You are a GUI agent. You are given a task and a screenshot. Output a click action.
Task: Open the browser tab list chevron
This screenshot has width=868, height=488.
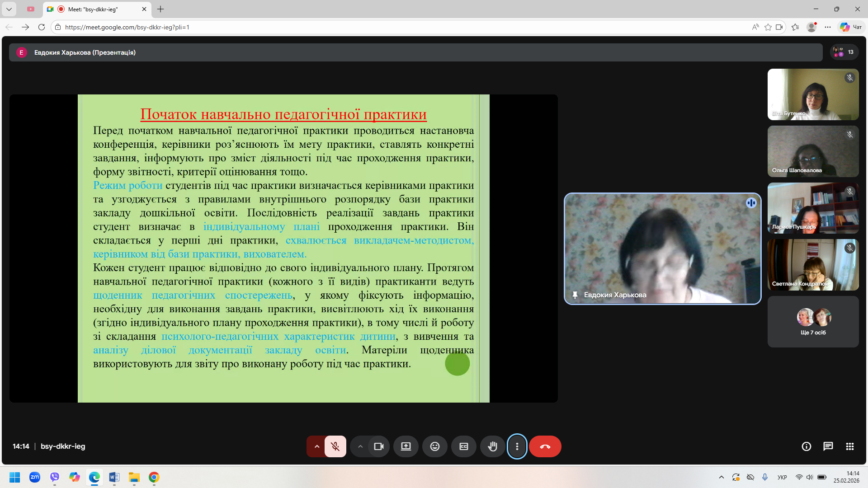tap(9, 9)
